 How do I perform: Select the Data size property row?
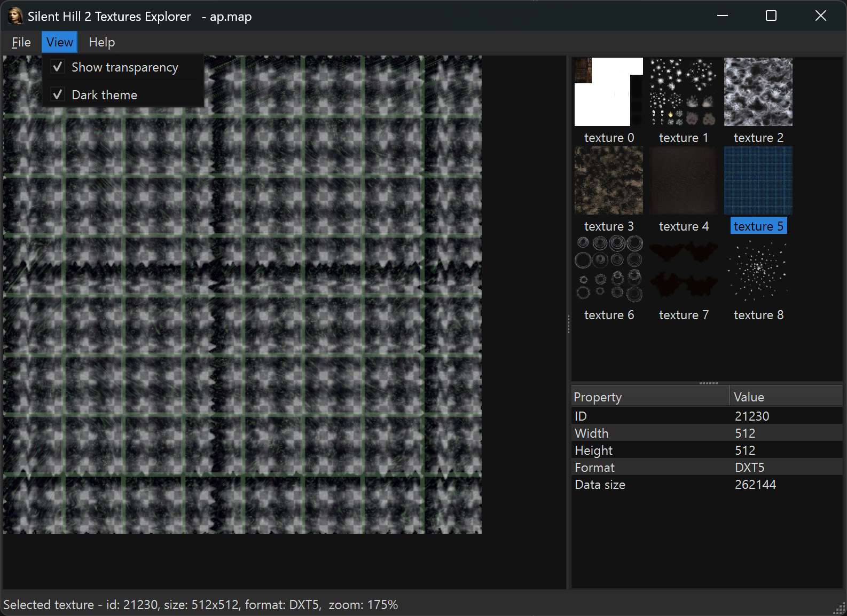707,484
